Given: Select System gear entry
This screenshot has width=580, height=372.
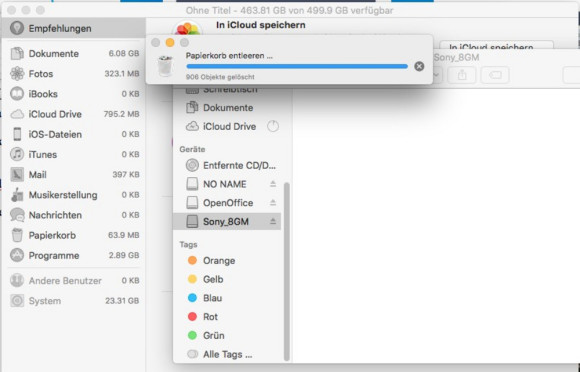Looking at the screenshot, I should 74,301.
